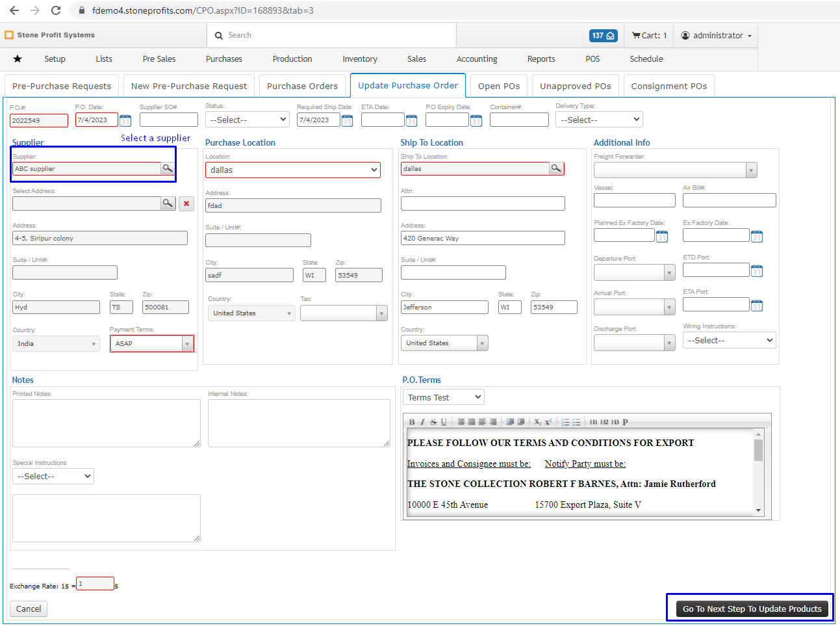Open the 137 notifications badge

click(603, 36)
